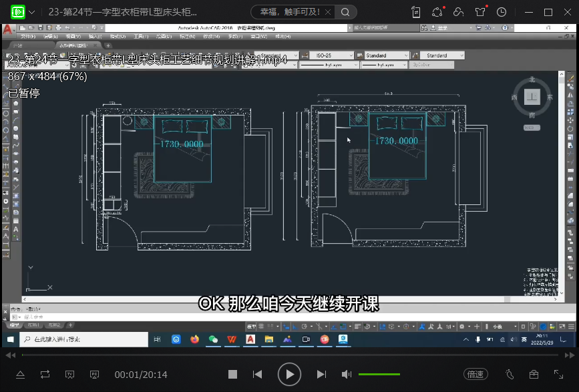Expand the dropdown arrow beside the logo
Screen dimensions: 579x392
point(32,12)
